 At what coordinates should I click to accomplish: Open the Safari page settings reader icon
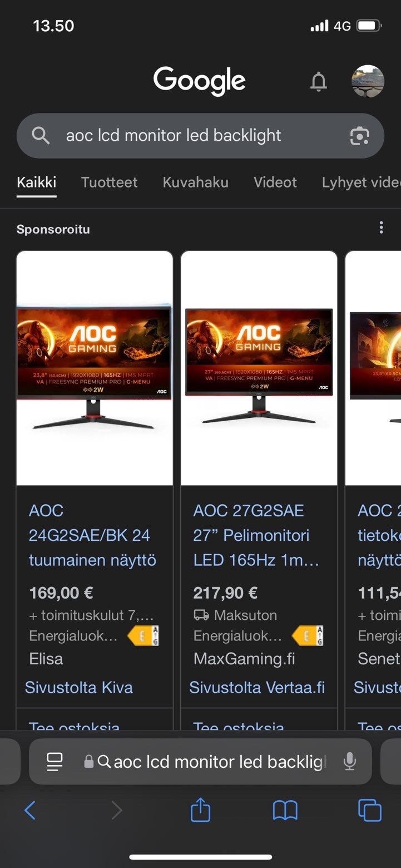(55, 761)
